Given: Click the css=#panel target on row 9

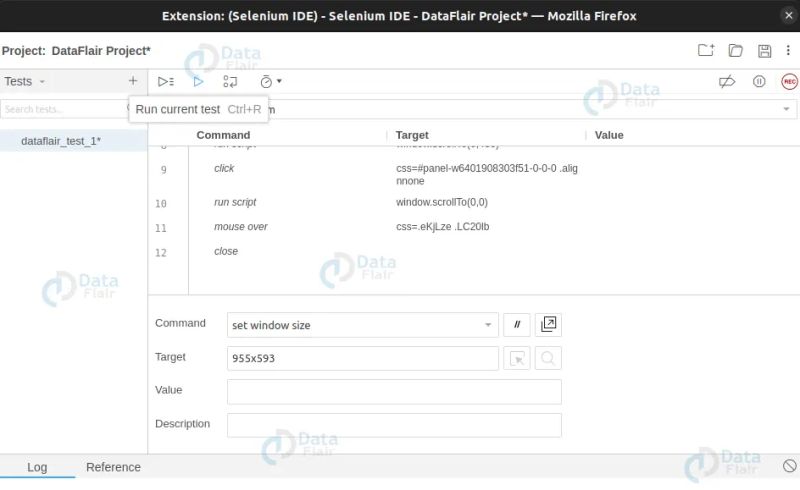Looking at the screenshot, I should point(487,175).
